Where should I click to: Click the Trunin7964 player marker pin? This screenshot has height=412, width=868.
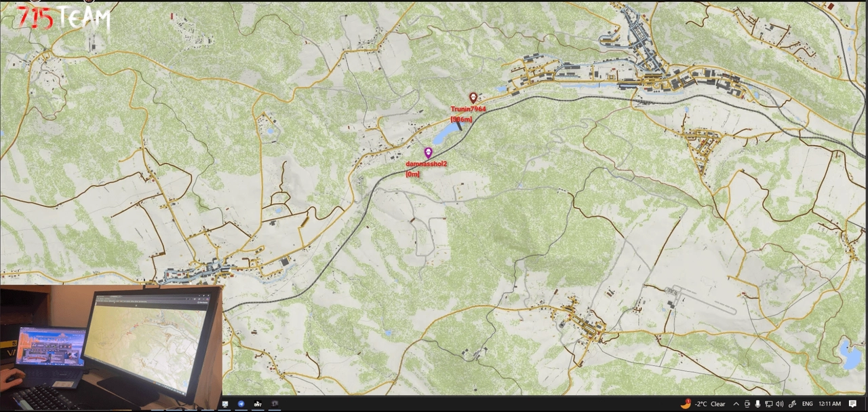(473, 98)
